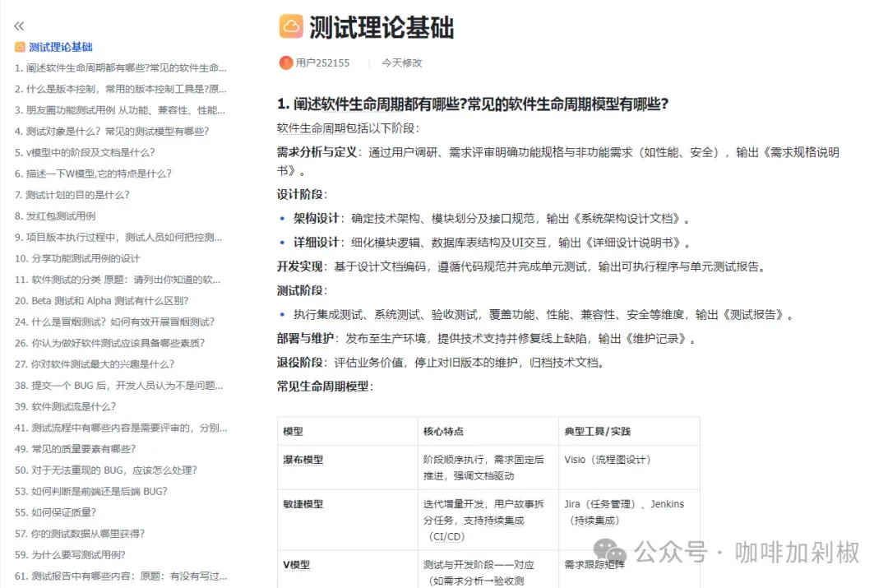Click the username 用户252155
Screen dimensions: 888x588
(322, 63)
